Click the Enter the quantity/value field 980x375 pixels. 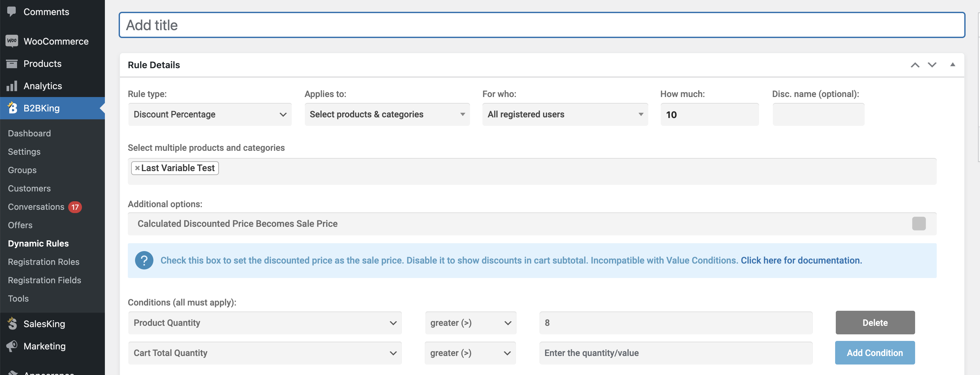point(676,353)
